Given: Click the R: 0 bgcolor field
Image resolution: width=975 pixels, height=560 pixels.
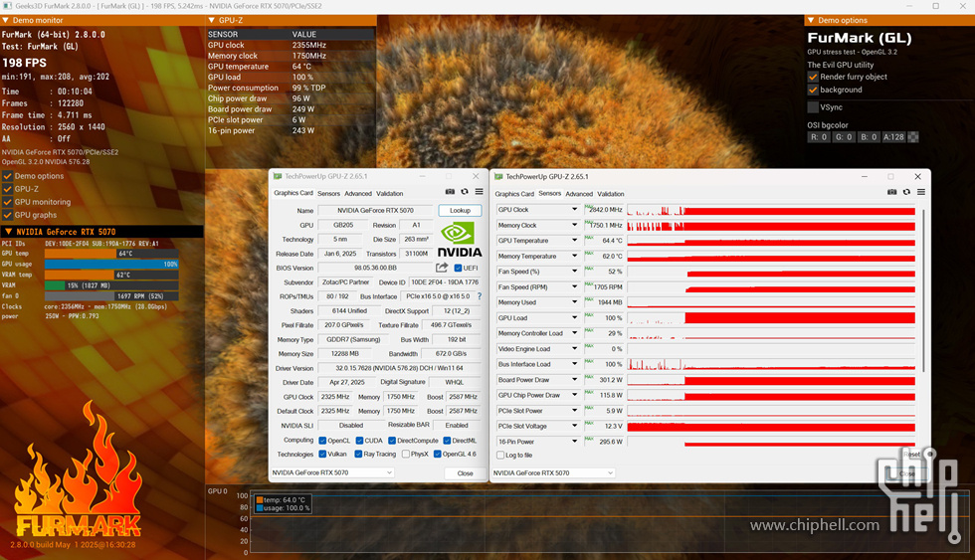Looking at the screenshot, I should click(819, 137).
